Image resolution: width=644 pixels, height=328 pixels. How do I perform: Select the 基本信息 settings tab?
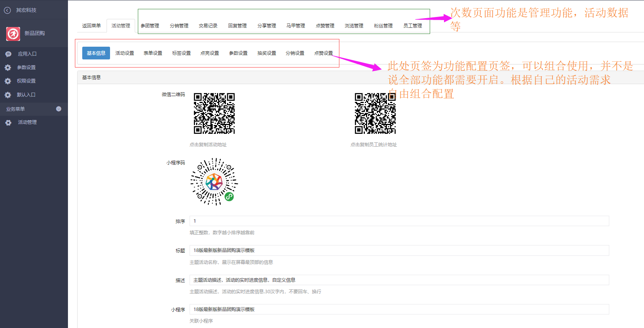coord(96,53)
